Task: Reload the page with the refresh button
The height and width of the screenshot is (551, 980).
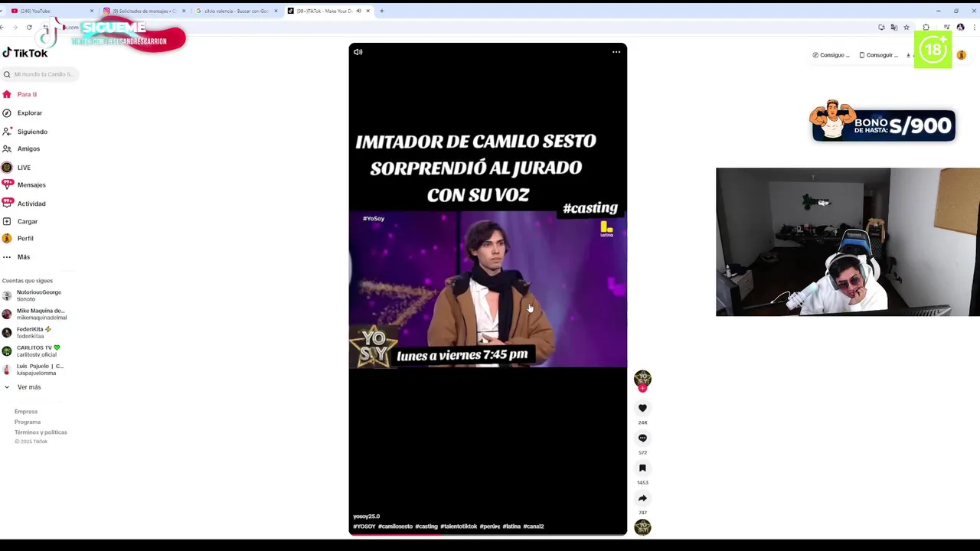Action: point(29,28)
